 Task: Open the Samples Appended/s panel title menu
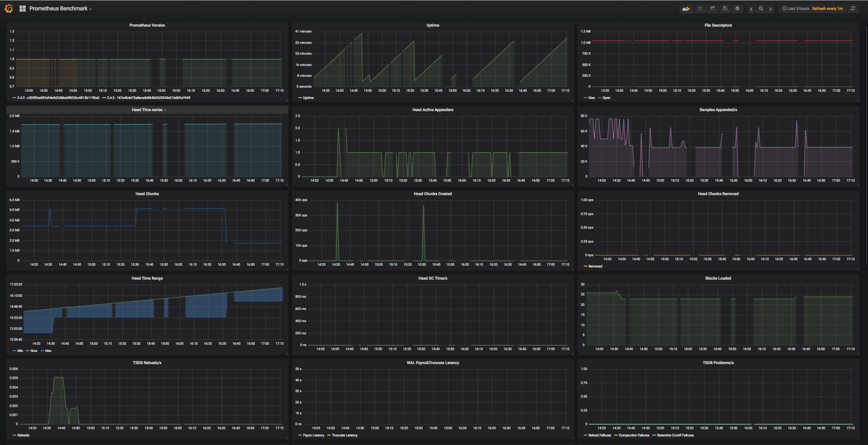(x=718, y=110)
